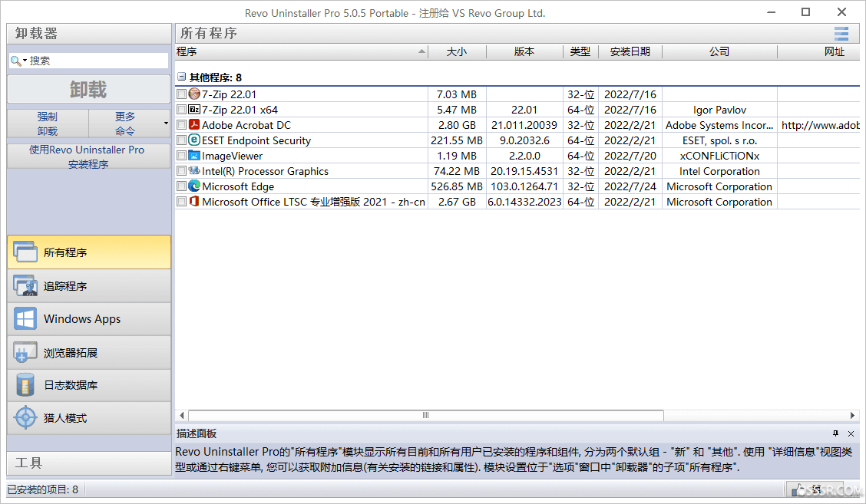This screenshot has width=866, height=504.
Task: Click the Adobe Acrobat DC icon
Action: 194,125
